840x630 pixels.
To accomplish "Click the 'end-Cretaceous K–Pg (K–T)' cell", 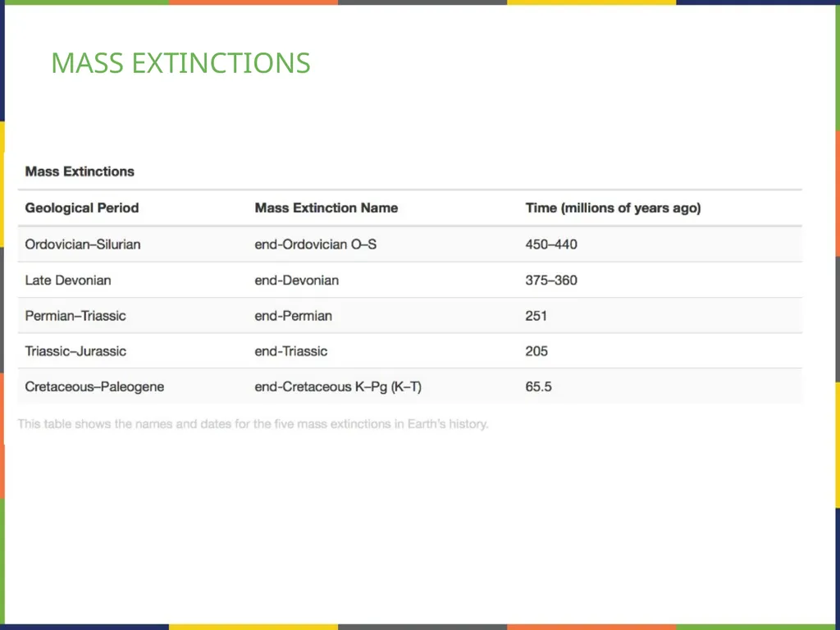I will 338,387.
